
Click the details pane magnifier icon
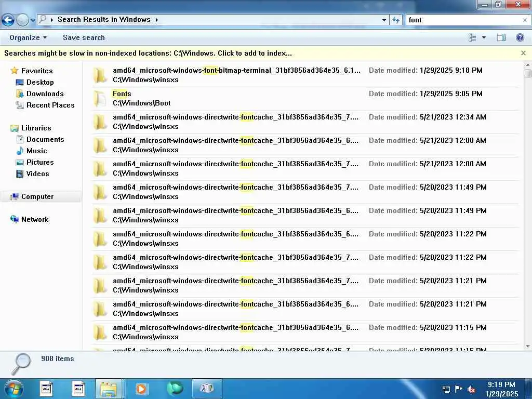coord(21,364)
